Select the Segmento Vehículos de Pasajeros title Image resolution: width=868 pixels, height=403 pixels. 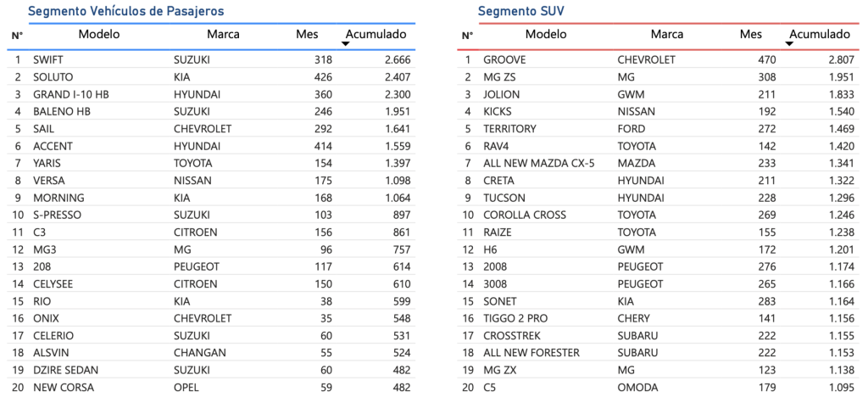tap(125, 11)
